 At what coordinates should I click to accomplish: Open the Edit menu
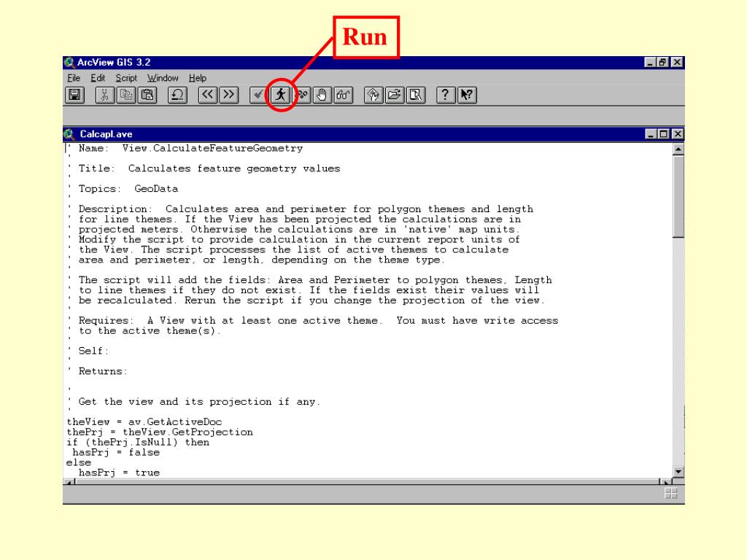[x=98, y=78]
